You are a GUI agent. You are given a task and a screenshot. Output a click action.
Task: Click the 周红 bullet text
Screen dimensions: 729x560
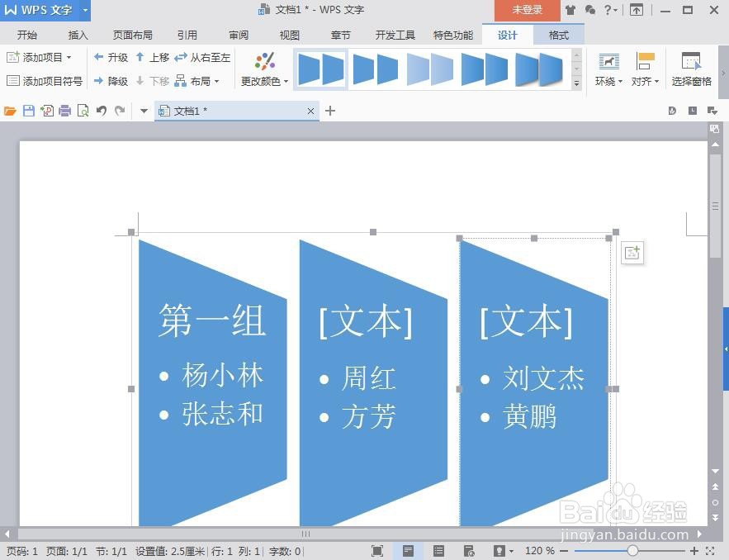368,377
